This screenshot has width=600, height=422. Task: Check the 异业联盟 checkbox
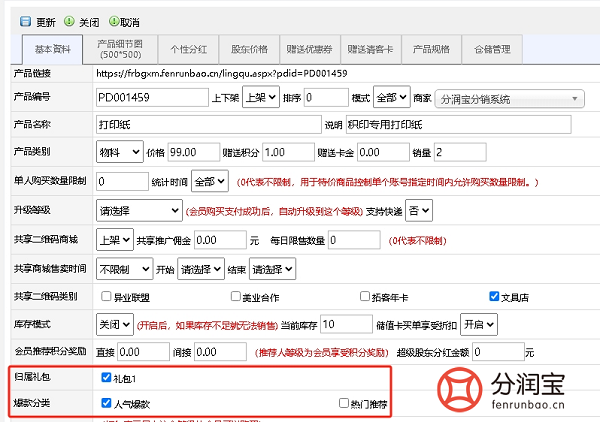(106, 296)
